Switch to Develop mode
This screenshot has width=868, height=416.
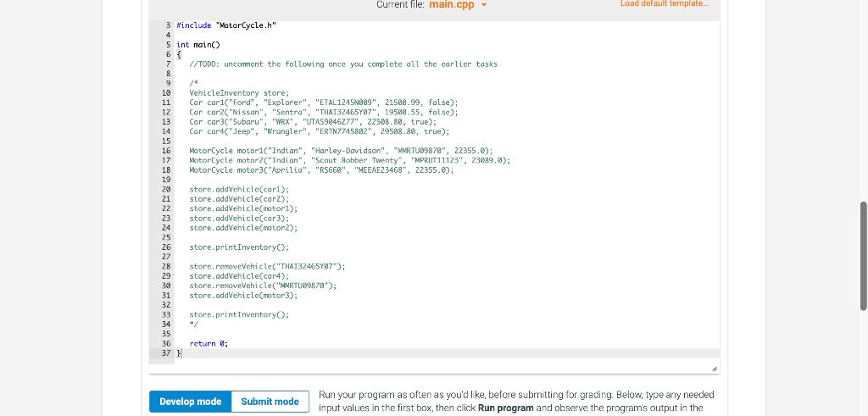point(191,402)
